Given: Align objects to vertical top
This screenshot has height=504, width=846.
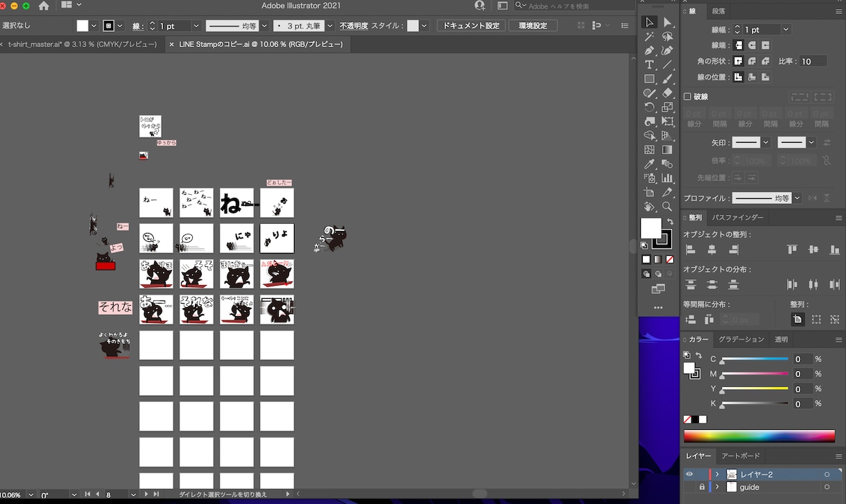Looking at the screenshot, I should pos(792,250).
